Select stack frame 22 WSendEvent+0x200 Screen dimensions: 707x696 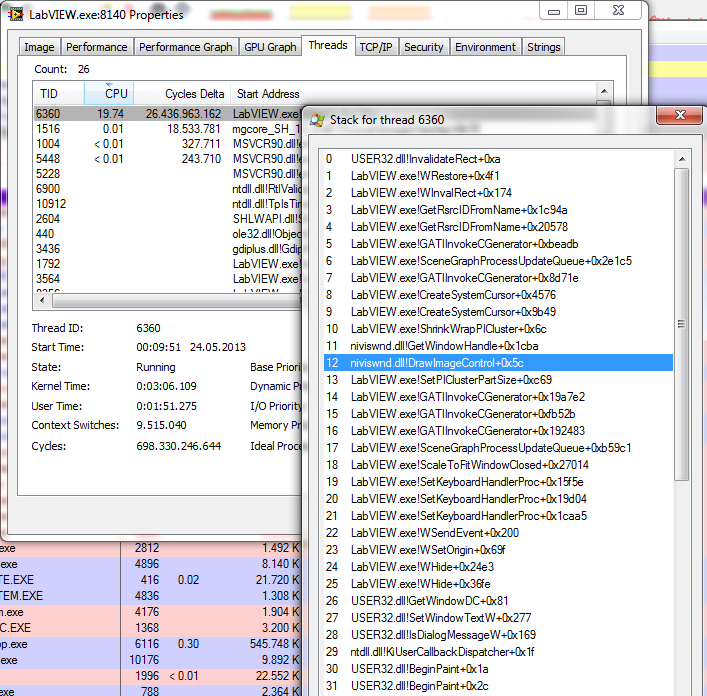(x=498, y=533)
